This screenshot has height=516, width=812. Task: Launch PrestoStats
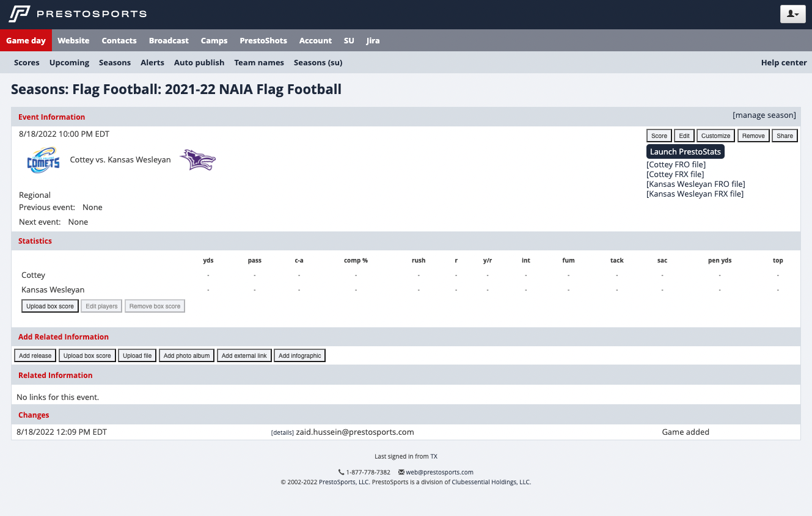point(686,151)
